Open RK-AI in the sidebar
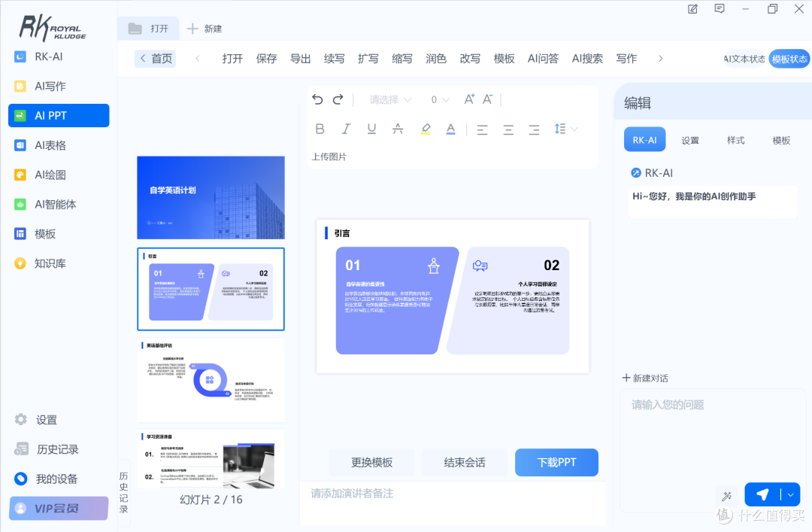This screenshot has width=812, height=532. click(x=59, y=56)
